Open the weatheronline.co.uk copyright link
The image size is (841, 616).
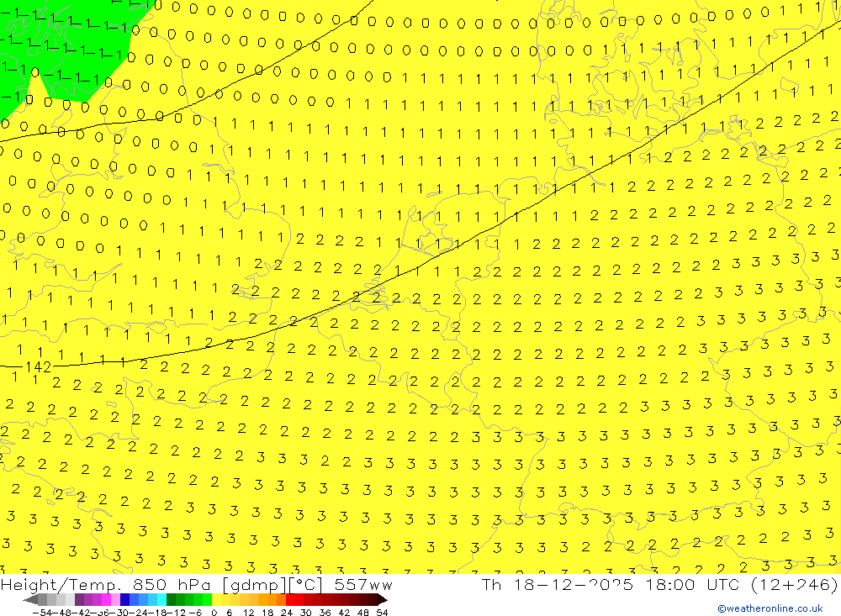770,608
